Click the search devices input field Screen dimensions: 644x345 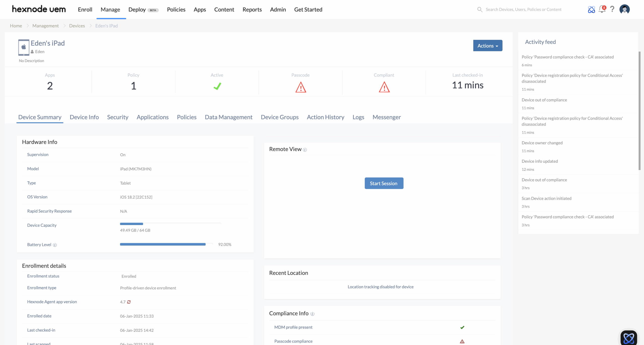click(x=523, y=10)
